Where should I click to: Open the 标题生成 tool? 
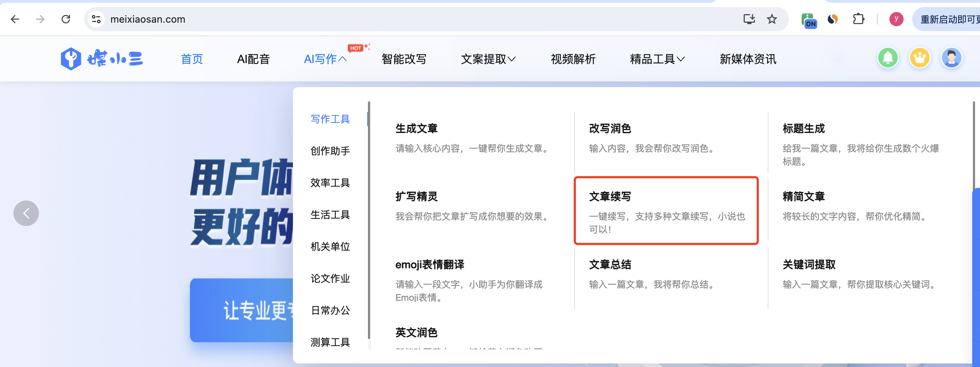click(x=803, y=129)
